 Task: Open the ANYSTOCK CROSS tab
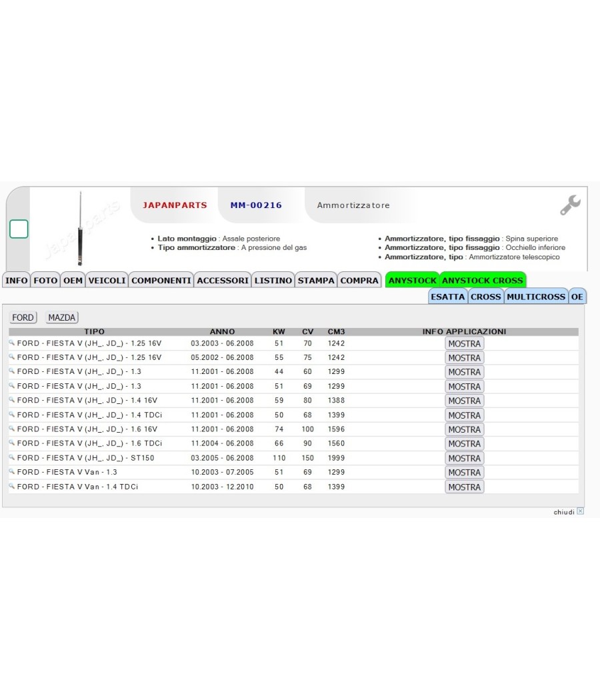(483, 281)
